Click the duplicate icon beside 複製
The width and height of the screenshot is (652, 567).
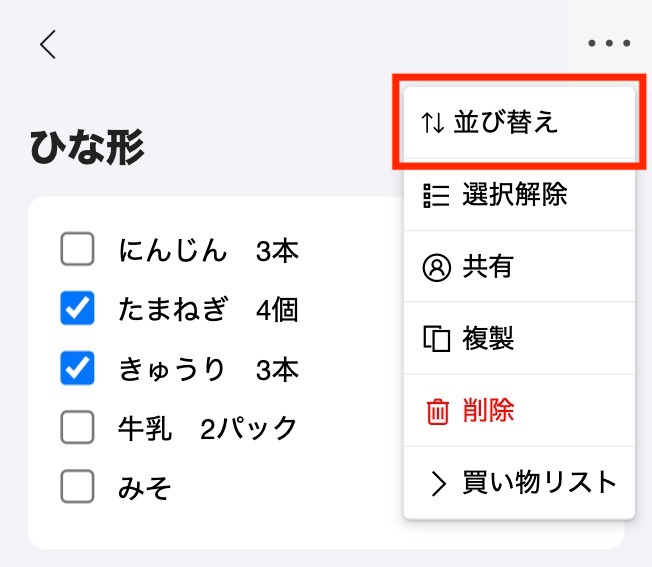click(437, 339)
